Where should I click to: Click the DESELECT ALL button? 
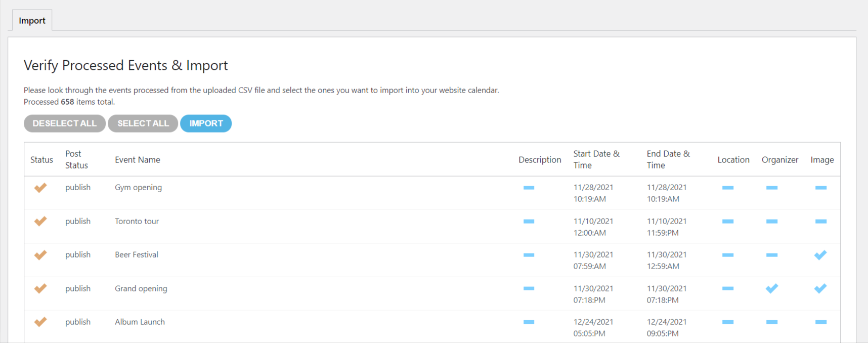[65, 123]
